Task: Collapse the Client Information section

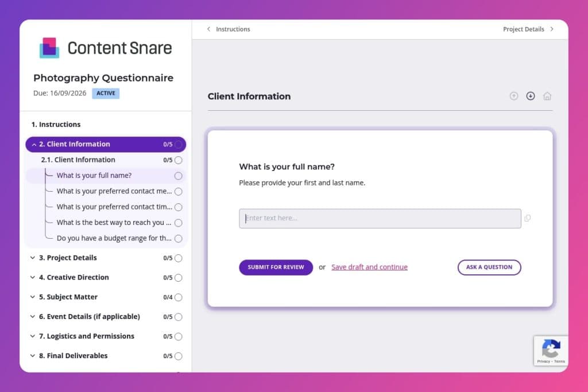Action: [34, 145]
